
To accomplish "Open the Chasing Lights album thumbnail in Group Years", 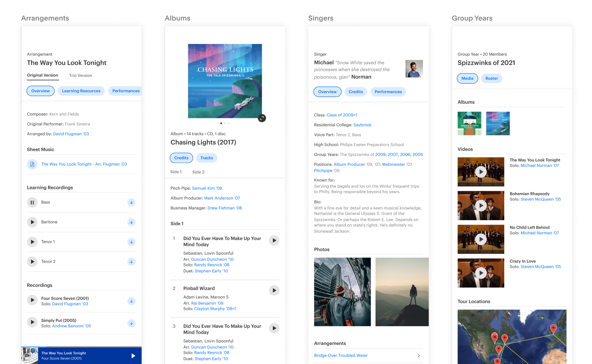I will pos(498,123).
